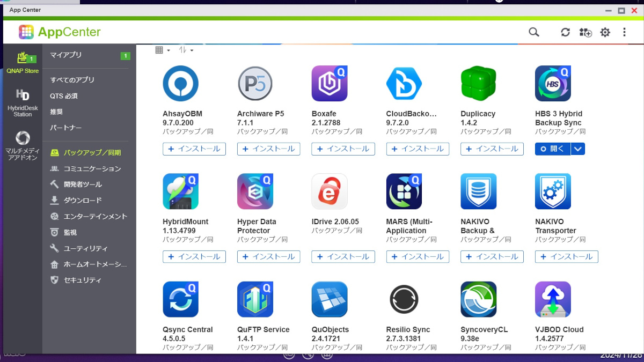
Task: Install HybridMount
Action: 194,257
